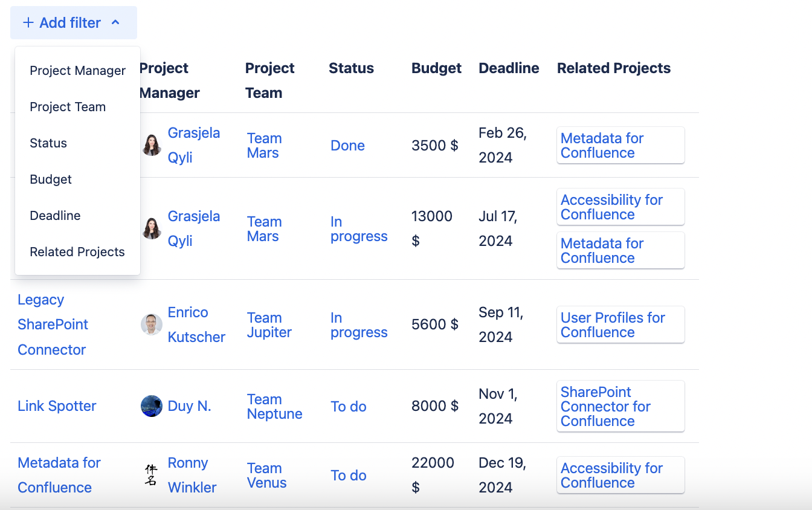Click Enrico Kutscher's avatar picture
812x510 pixels.
point(152,324)
